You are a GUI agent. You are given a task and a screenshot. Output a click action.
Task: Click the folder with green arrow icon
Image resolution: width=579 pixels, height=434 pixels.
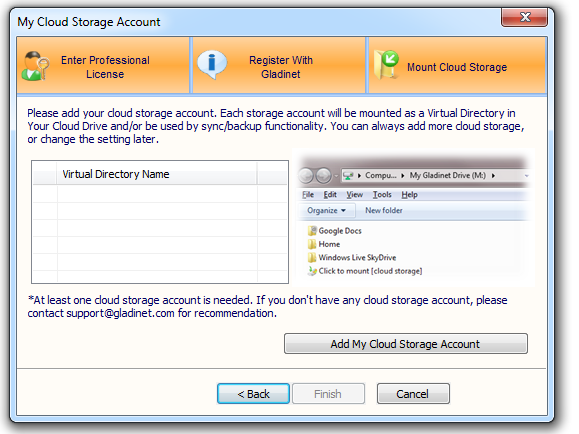click(x=386, y=65)
